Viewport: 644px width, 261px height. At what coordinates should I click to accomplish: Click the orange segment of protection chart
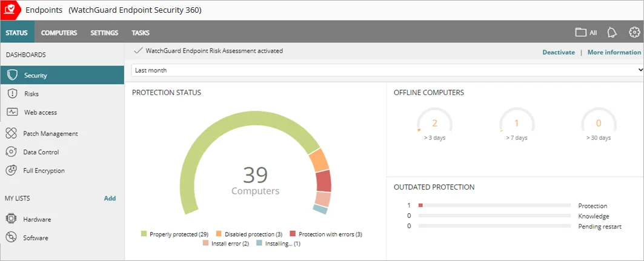tap(319, 160)
